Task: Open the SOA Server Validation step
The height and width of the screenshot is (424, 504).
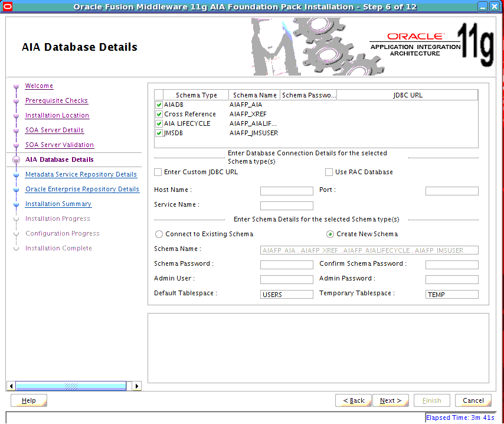Action: pyautogui.click(x=60, y=145)
